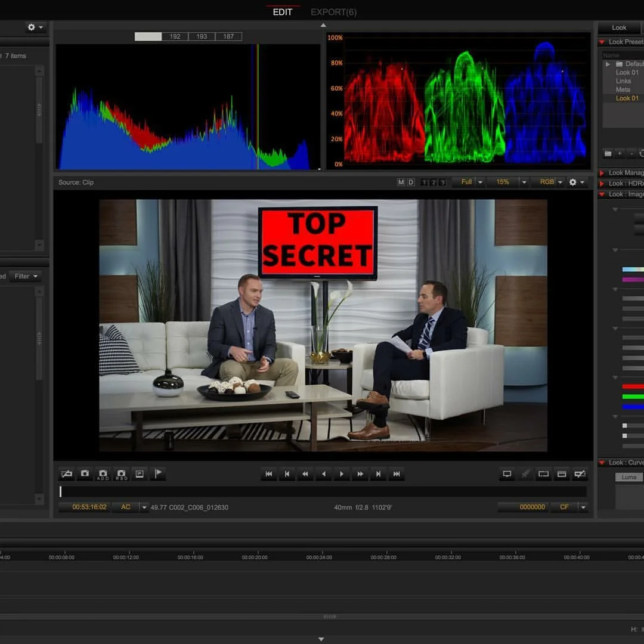Click the keyboard-style icon in viewer toolbar
Image resolution: width=644 pixels, height=644 pixels.
point(562,474)
